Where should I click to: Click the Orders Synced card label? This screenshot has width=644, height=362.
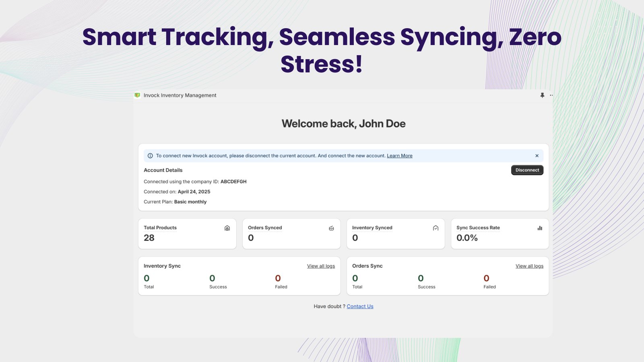pos(265,228)
